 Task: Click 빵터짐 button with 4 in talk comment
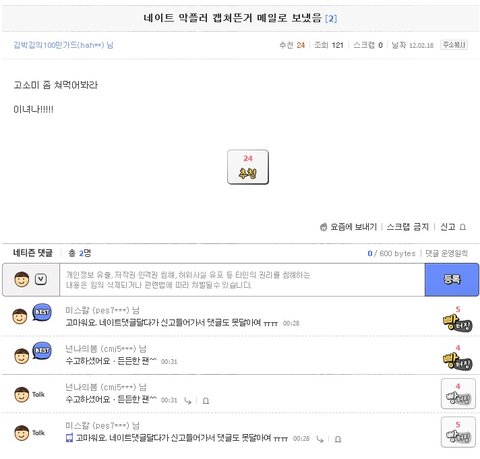(x=458, y=394)
